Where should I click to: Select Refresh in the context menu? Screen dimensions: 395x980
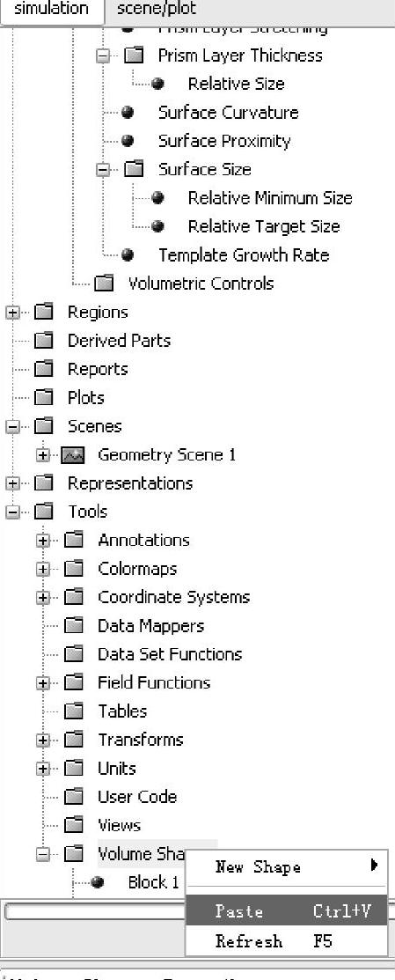(x=287, y=940)
